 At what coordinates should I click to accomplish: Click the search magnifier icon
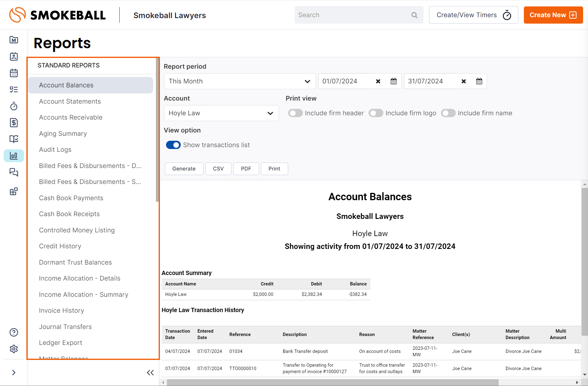click(x=414, y=15)
